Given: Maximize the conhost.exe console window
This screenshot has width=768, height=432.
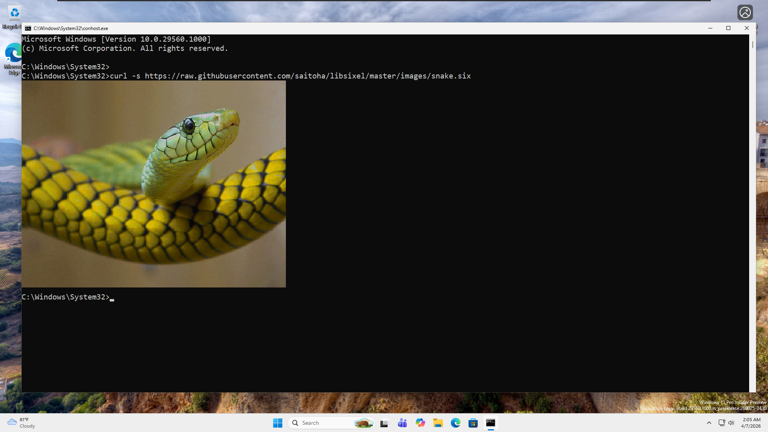Looking at the screenshot, I should coord(728,28).
